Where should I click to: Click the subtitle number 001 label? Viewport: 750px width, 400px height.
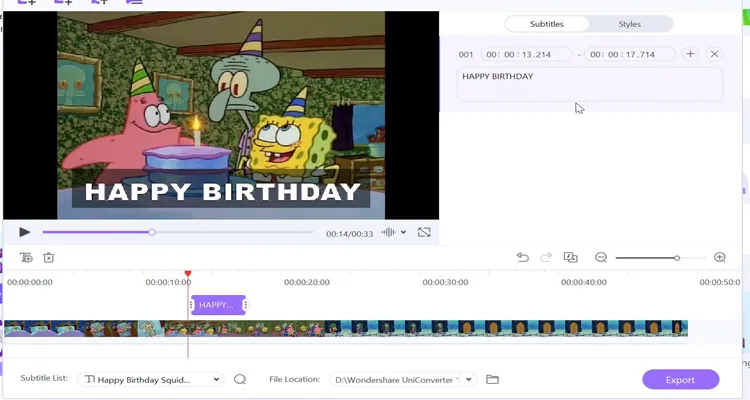click(x=465, y=55)
